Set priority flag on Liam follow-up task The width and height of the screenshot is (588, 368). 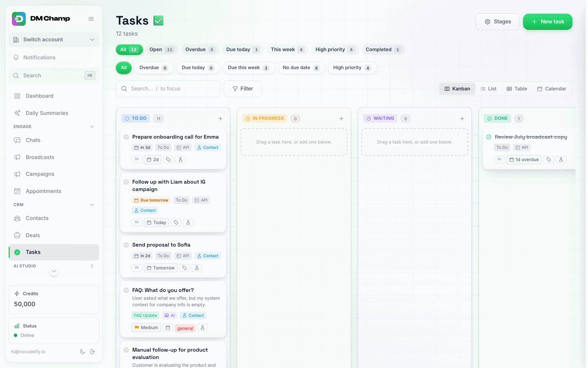coord(137,223)
